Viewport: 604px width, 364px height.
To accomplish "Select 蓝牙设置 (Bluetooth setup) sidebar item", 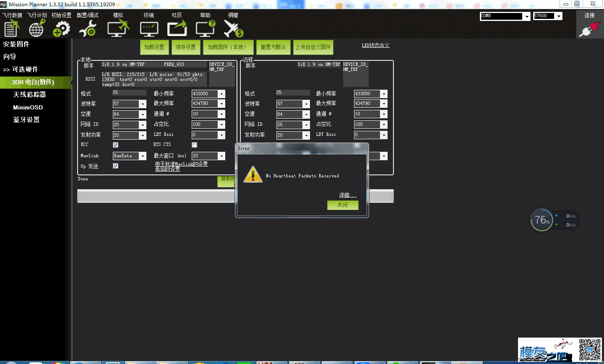I will point(26,120).
